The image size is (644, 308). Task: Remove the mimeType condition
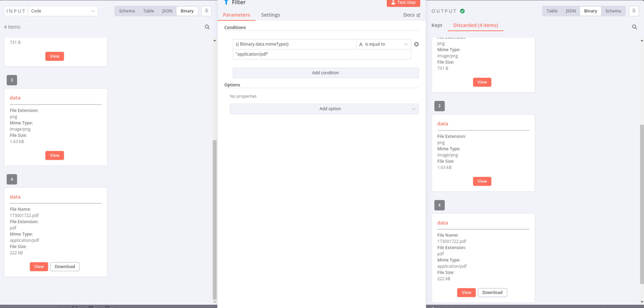pyautogui.click(x=416, y=44)
